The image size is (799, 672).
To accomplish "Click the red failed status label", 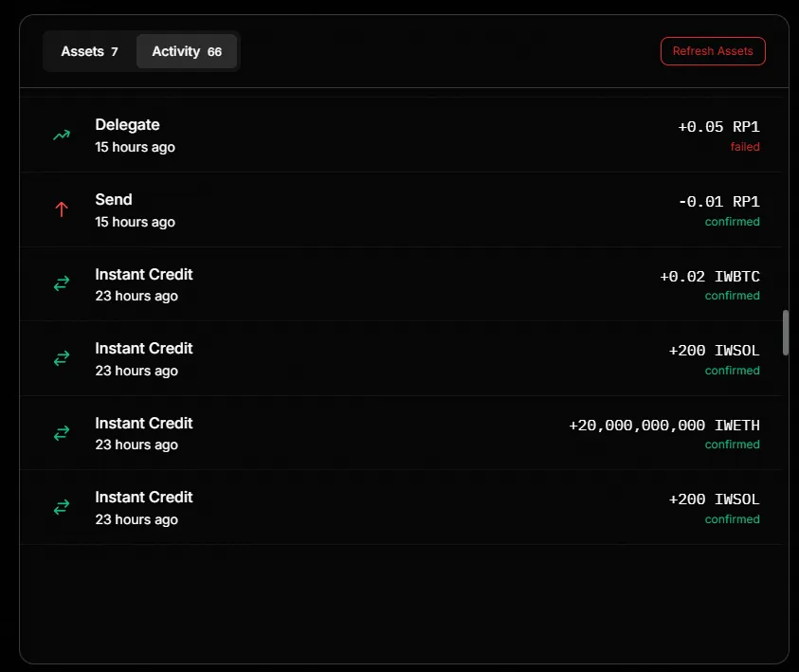I will [x=745, y=147].
